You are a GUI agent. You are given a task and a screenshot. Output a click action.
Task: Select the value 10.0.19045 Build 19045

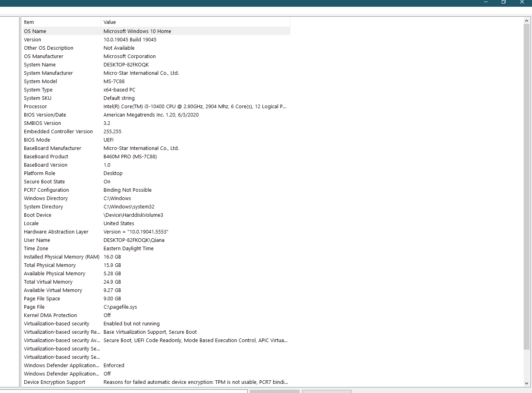pyautogui.click(x=130, y=39)
